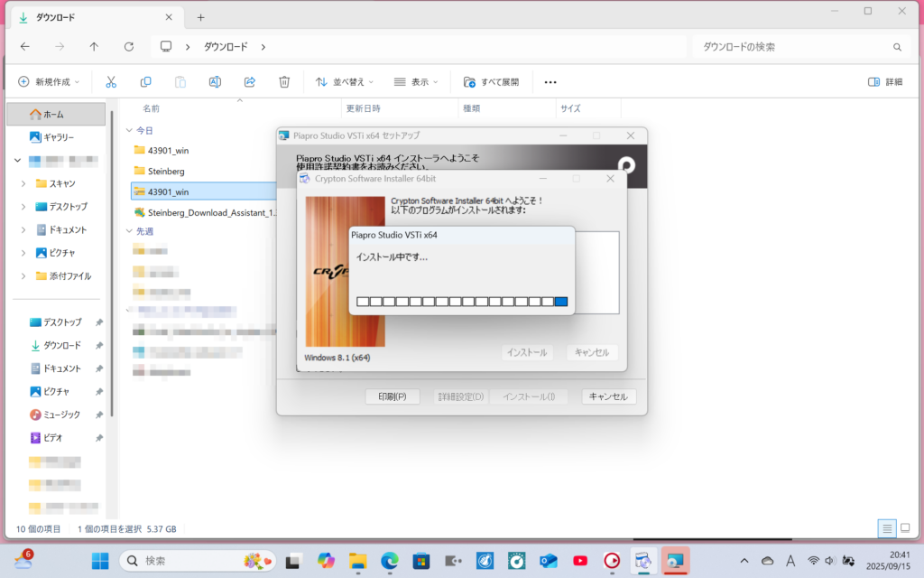
Task: Open the 表示 view dropdown
Action: (x=416, y=81)
